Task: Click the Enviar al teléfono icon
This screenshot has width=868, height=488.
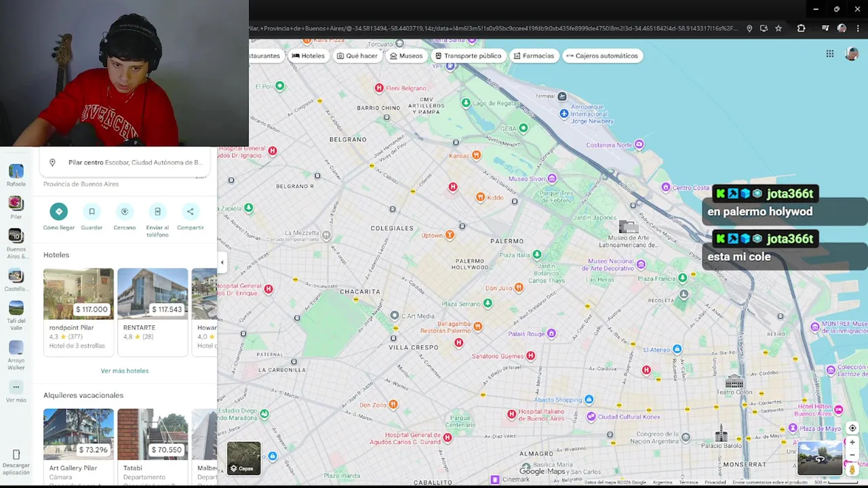Action: (x=157, y=211)
